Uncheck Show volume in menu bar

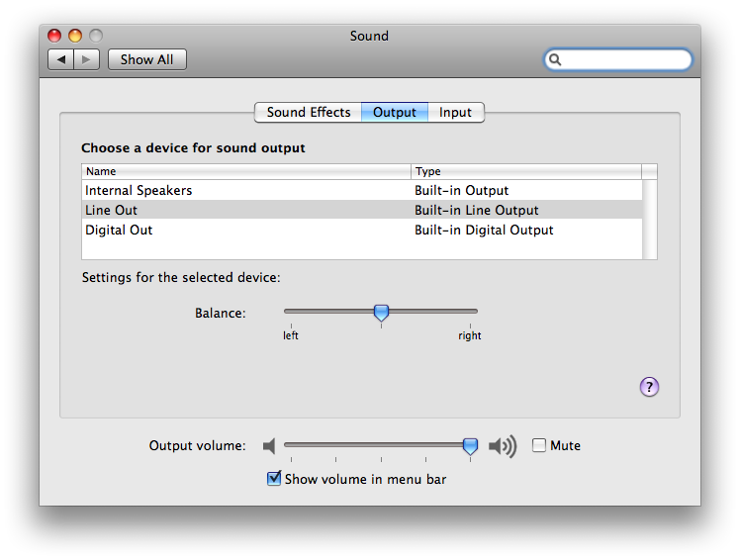pos(274,478)
